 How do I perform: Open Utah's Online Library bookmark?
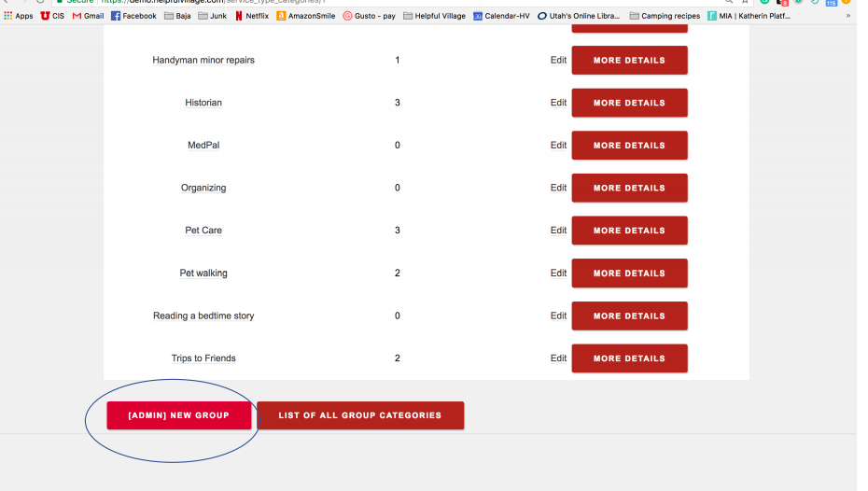click(579, 16)
